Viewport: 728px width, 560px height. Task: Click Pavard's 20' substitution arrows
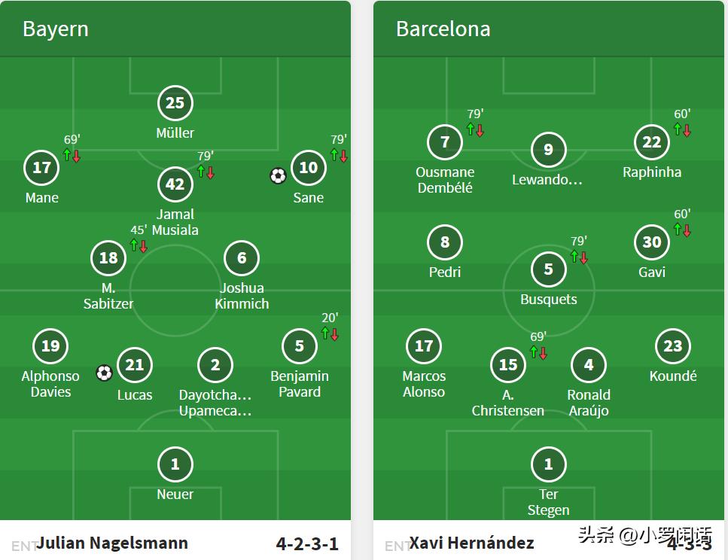click(x=330, y=333)
